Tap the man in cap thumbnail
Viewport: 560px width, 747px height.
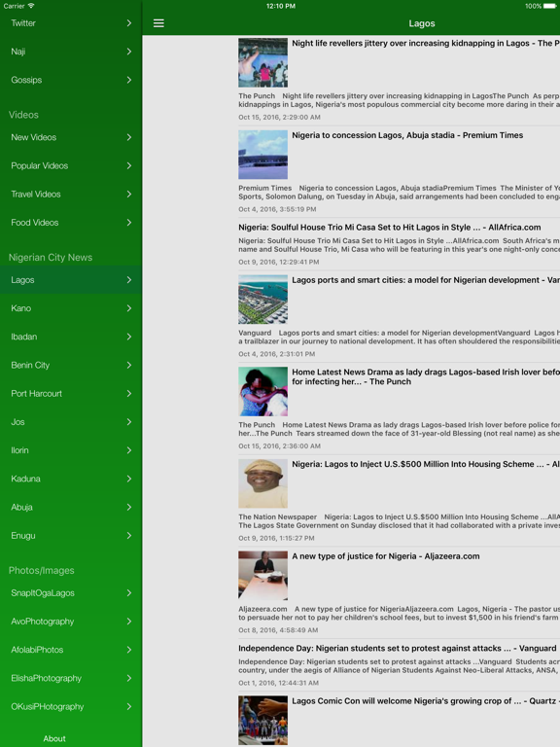coord(262,483)
